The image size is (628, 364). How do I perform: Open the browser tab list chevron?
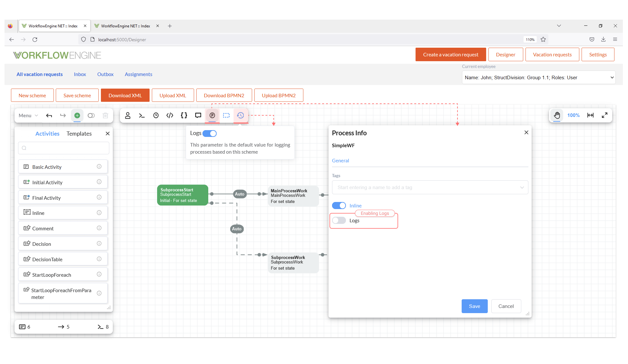[559, 26]
